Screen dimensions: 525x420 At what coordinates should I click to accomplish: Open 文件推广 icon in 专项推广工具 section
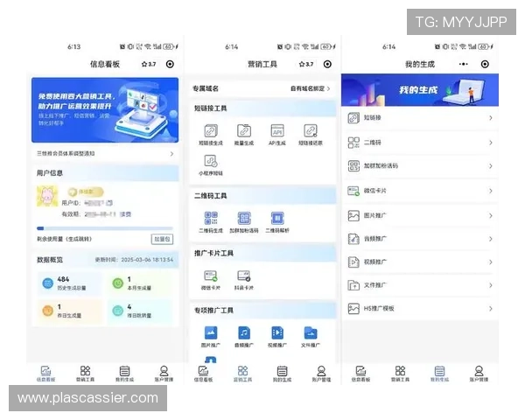311,332
